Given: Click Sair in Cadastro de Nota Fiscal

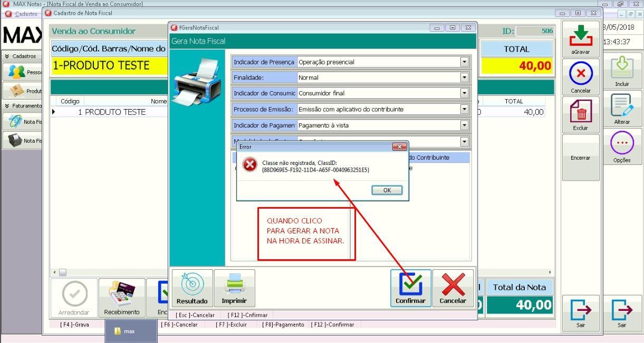Looking at the screenshot, I should point(581,313).
